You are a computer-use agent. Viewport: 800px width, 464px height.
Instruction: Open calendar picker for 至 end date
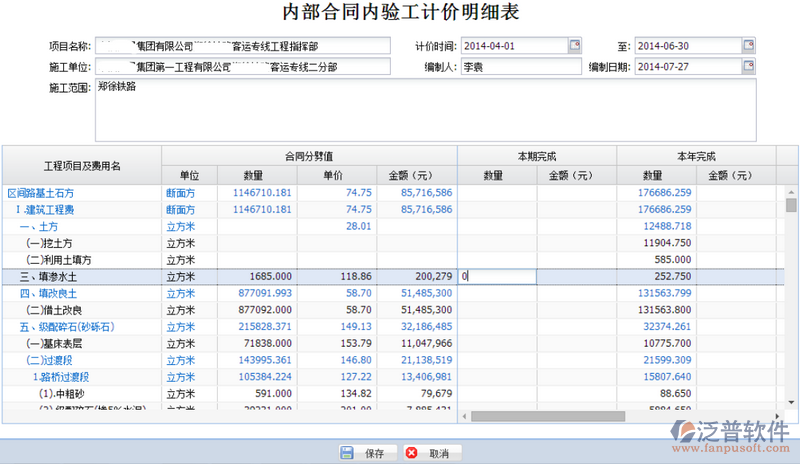pyautogui.click(x=748, y=46)
